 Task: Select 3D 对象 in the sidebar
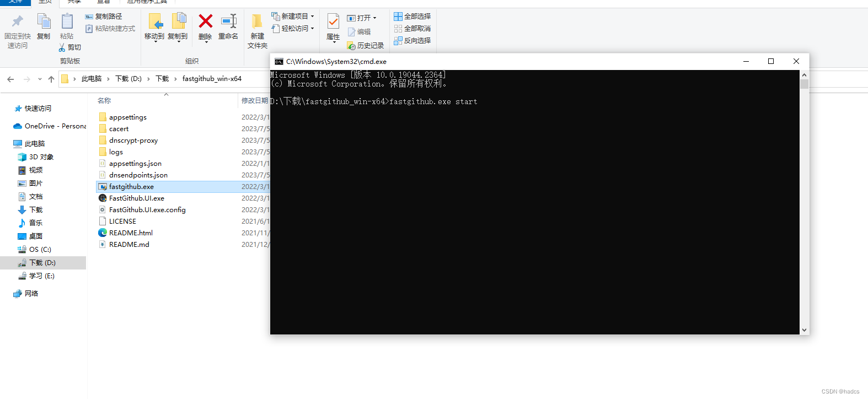[x=36, y=157]
